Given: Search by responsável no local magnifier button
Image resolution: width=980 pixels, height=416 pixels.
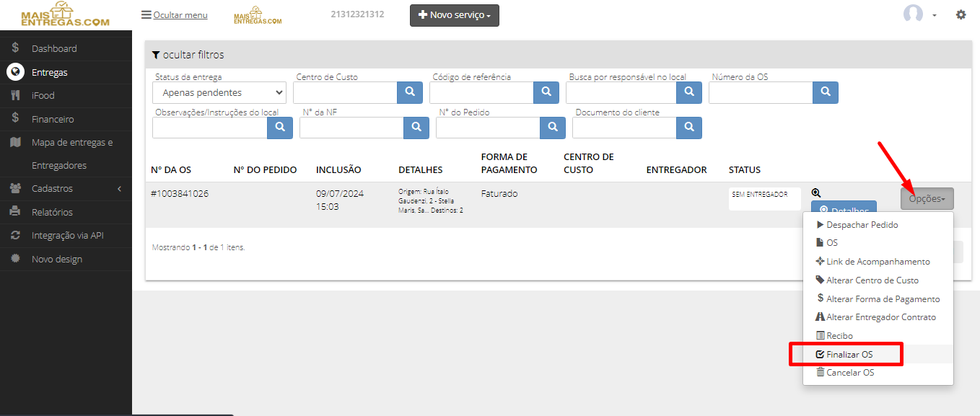Looking at the screenshot, I should pyautogui.click(x=689, y=92).
